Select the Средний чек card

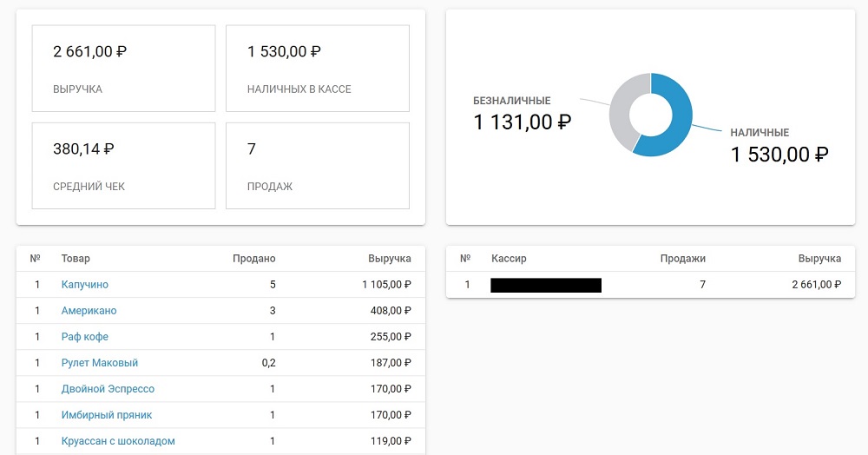pyautogui.click(x=123, y=166)
